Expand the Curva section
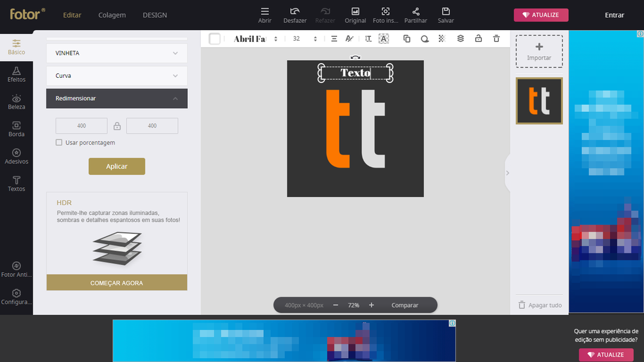This screenshot has width=644, height=362. click(116, 75)
